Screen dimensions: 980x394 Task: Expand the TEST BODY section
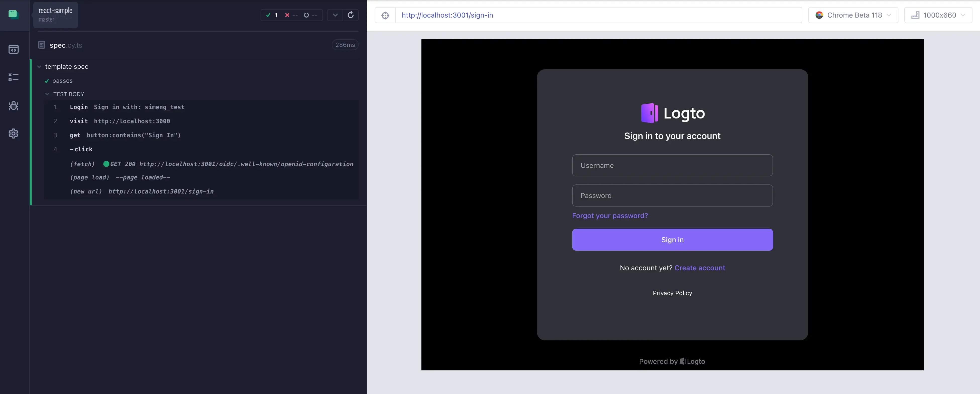pos(47,94)
